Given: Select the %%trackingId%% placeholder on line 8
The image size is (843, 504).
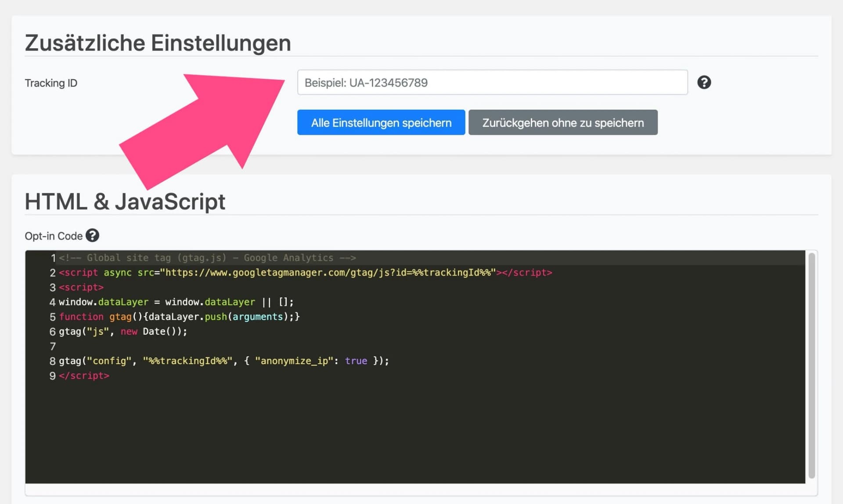Looking at the screenshot, I should [188, 361].
